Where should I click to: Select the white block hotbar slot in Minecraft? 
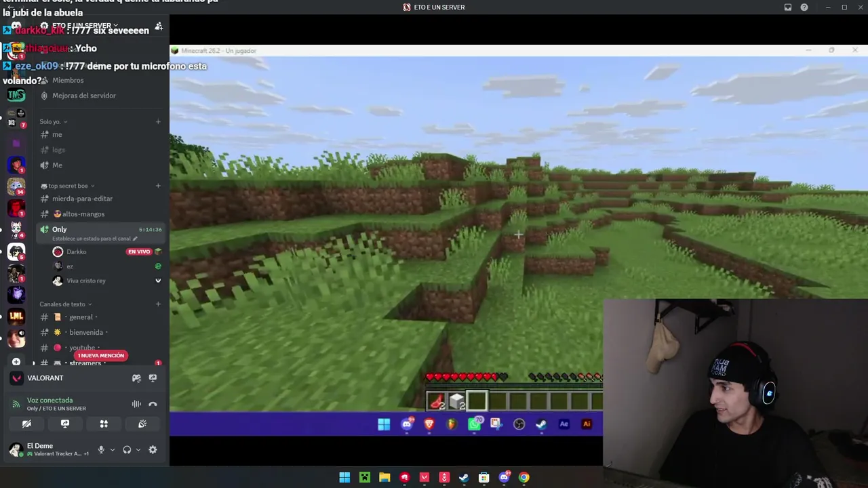(456, 401)
